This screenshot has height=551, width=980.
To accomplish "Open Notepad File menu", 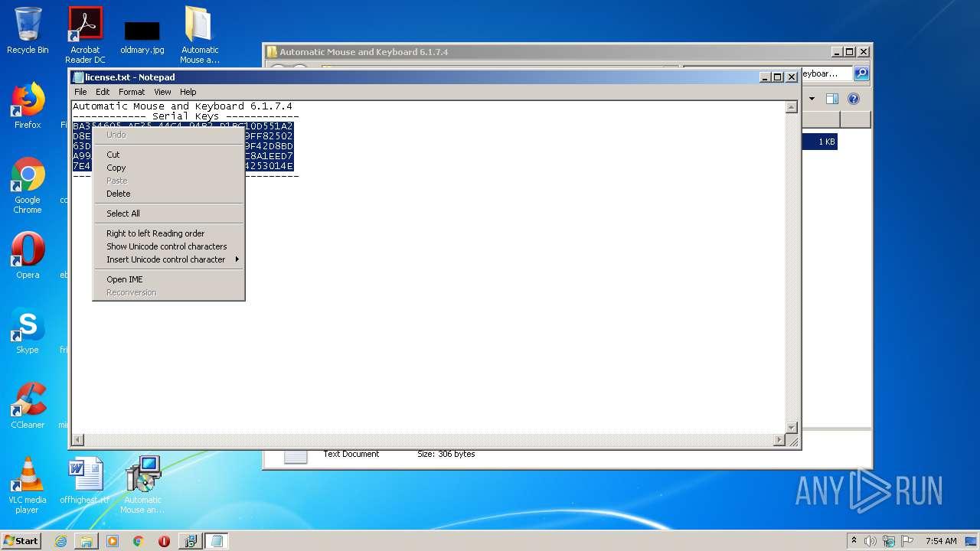I will pos(80,92).
